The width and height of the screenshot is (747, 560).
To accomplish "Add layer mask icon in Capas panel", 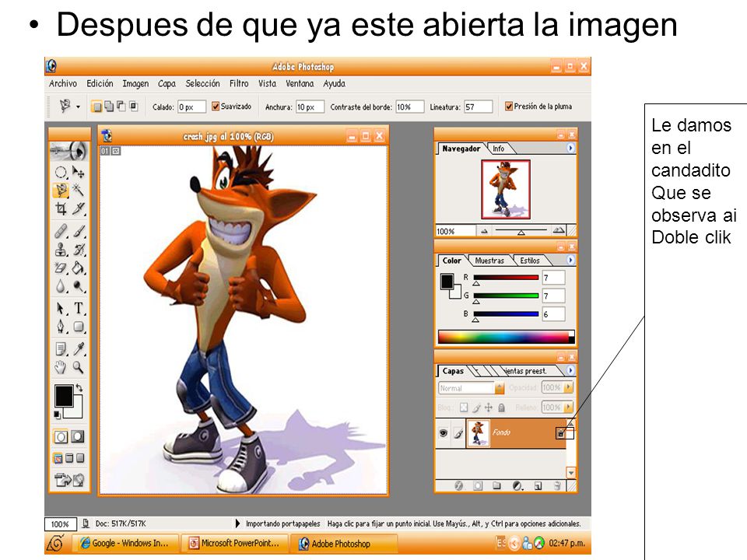I will coord(478,486).
